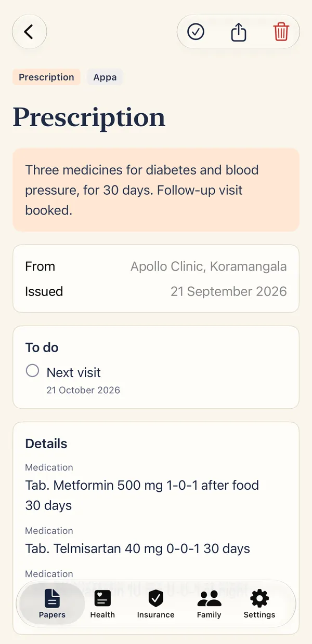Tap the Appa family member tag
Viewport: 312px width, 644px height.
pos(105,77)
